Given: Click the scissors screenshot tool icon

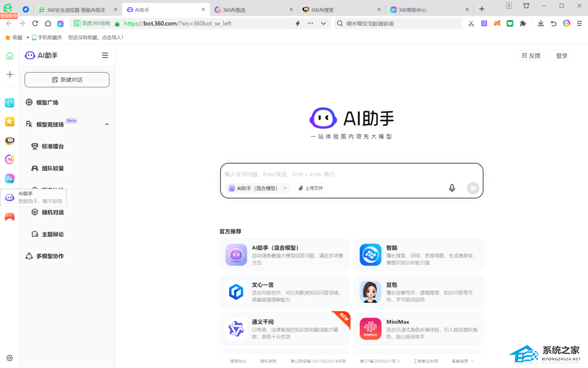Looking at the screenshot, I should tap(471, 24).
